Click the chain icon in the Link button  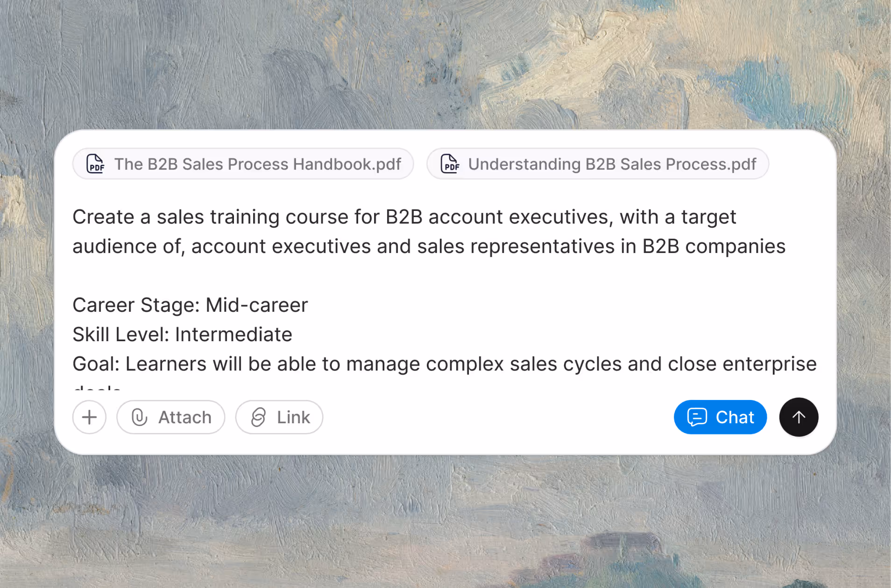pyautogui.click(x=258, y=417)
